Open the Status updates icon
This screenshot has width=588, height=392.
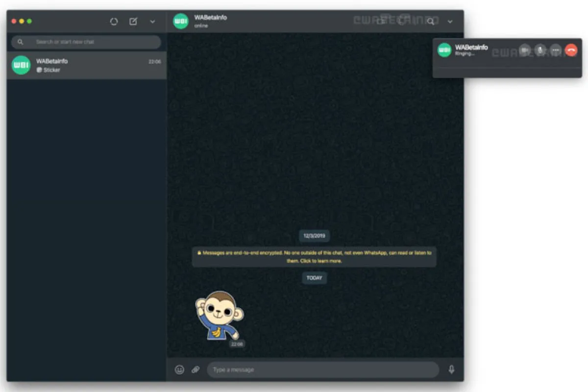pos(114,22)
